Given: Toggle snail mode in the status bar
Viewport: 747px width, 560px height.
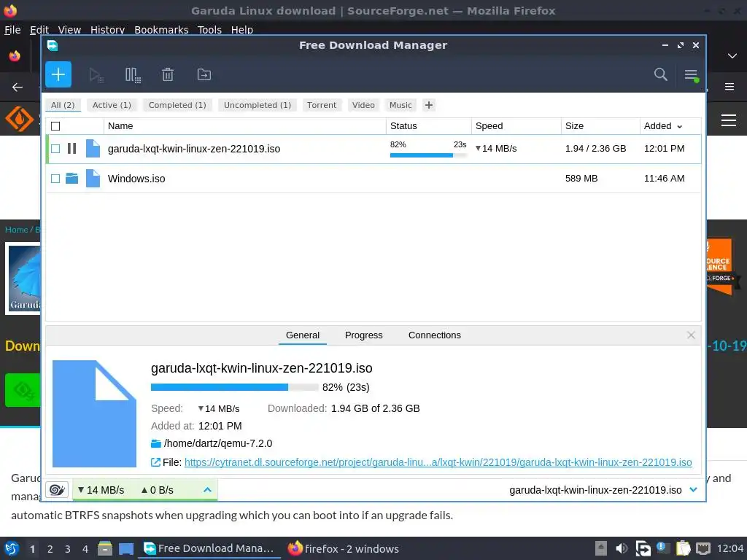Looking at the screenshot, I should 57,489.
